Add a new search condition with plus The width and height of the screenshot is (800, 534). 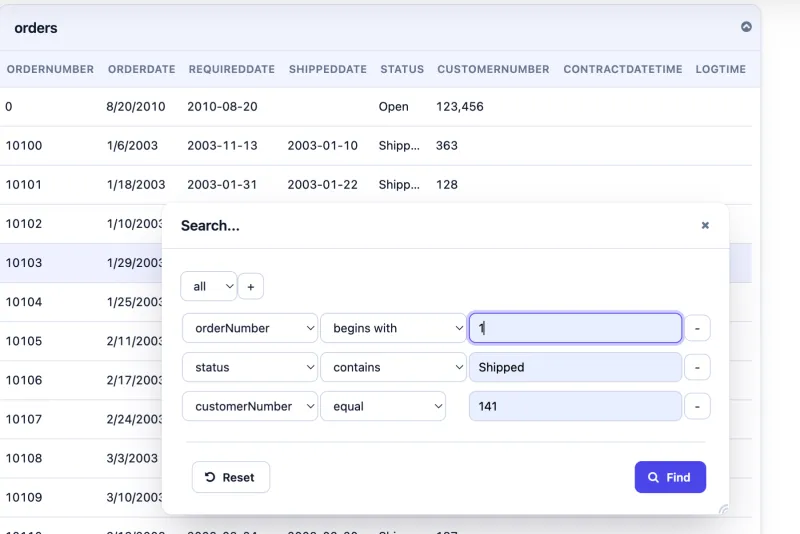[x=251, y=286]
